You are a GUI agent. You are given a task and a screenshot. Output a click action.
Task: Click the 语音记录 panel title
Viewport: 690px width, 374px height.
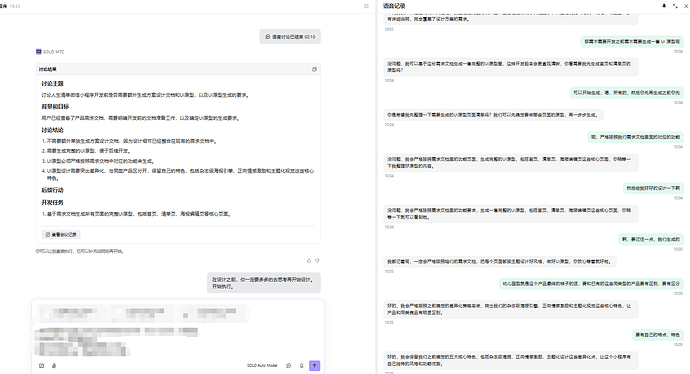tap(394, 6)
